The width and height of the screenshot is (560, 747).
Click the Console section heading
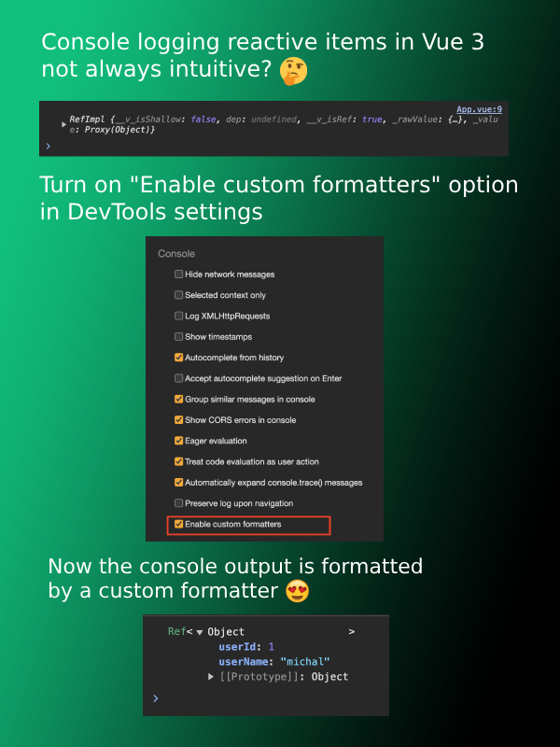click(176, 253)
